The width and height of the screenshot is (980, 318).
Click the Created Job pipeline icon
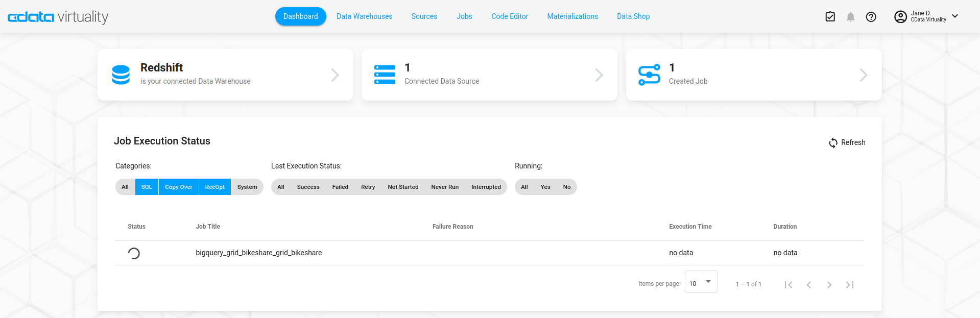coord(649,75)
